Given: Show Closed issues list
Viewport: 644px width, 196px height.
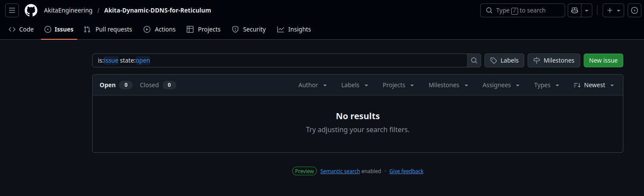Looking at the screenshot, I should 150,85.
